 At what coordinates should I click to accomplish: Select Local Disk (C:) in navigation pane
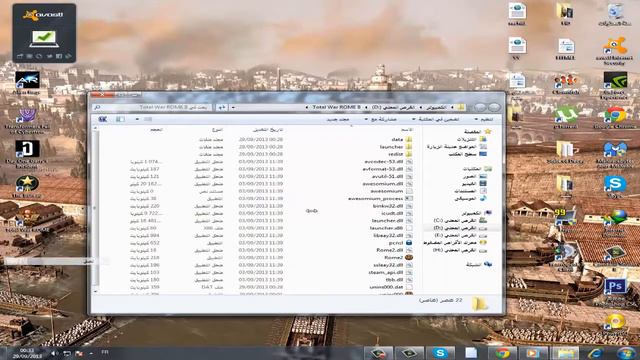point(460,220)
